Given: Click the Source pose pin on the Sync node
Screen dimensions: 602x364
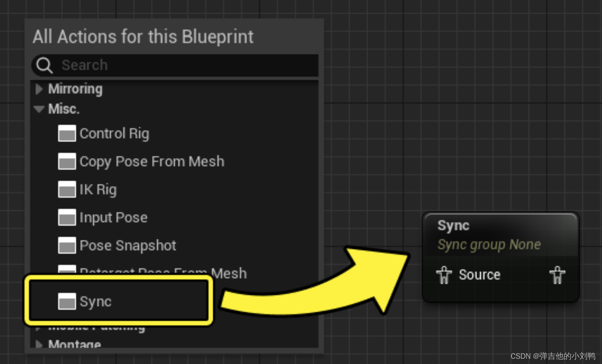Looking at the screenshot, I should click(x=444, y=275).
